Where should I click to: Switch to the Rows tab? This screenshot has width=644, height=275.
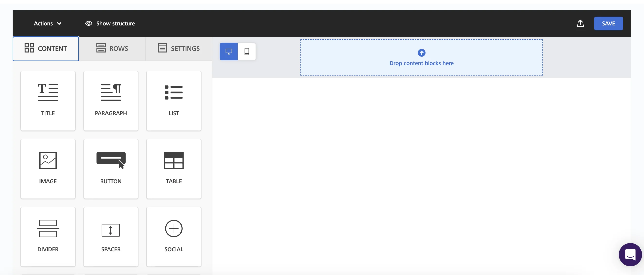pyautogui.click(x=112, y=48)
